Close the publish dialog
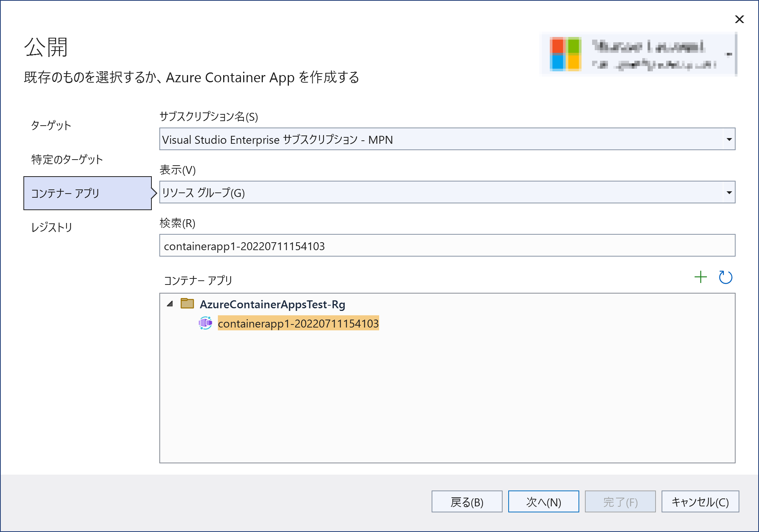Viewport: 759px width, 532px height. coord(739,19)
